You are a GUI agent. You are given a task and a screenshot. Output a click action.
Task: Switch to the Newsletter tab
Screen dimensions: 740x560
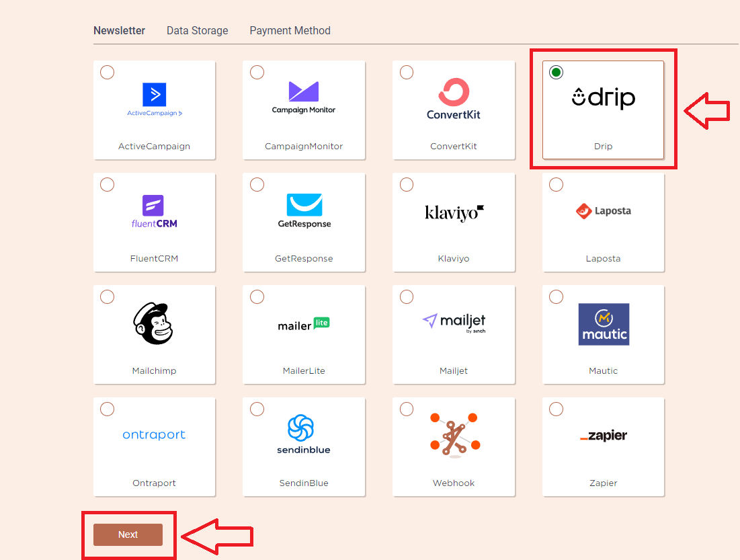(x=120, y=31)
